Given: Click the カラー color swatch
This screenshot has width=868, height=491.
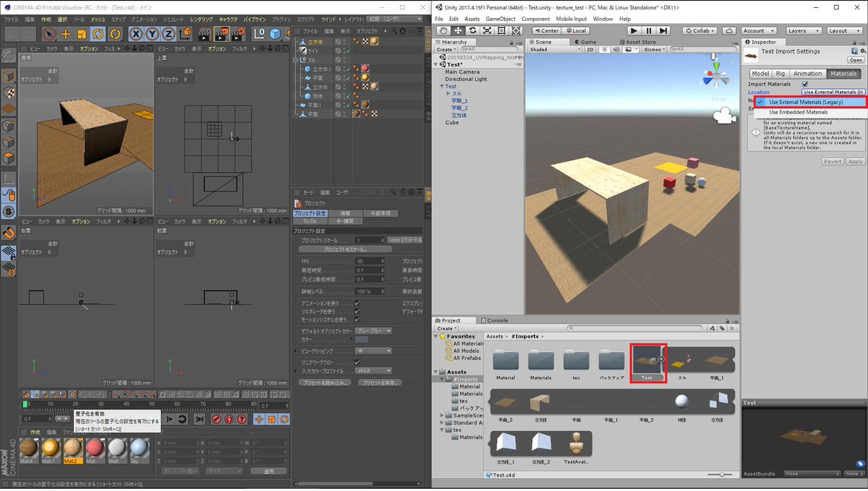Looking at the screenshot, I should click(362, 338).
